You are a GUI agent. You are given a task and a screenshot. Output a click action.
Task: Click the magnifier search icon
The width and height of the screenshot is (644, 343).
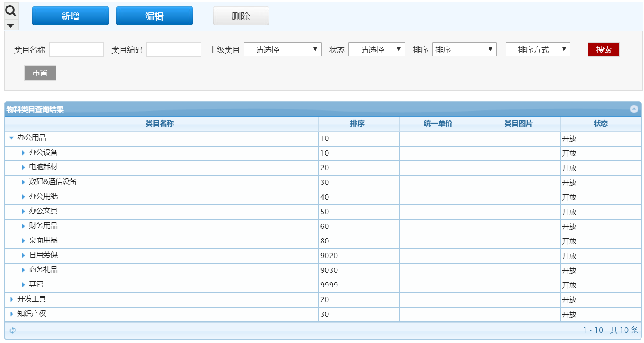11,11
